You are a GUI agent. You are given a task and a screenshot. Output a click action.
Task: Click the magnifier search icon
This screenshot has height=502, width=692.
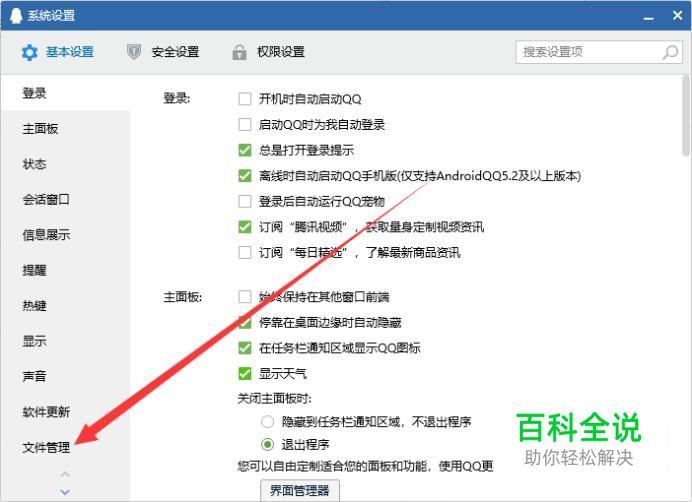[x=670, y=52]
